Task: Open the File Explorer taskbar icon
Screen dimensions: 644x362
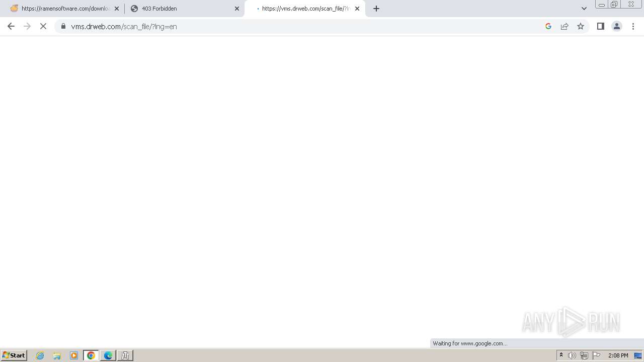Action: click(x=57, y=355)
